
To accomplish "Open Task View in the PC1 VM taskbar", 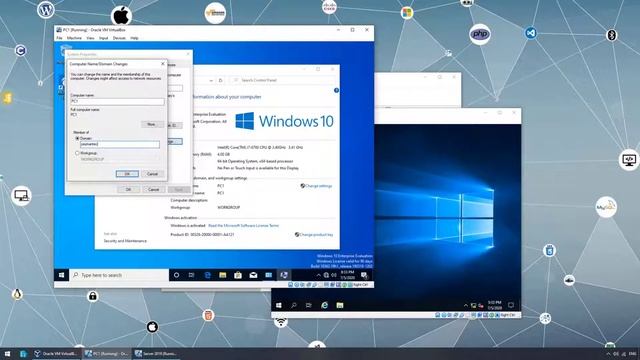I will pyautogui.click(x=191, y=275).
